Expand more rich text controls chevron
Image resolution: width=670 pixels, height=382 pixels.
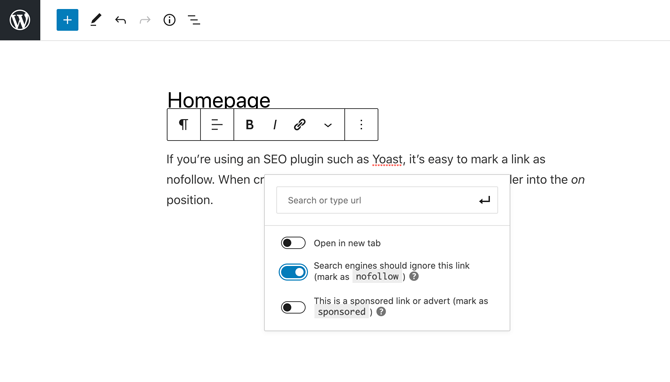328,125
